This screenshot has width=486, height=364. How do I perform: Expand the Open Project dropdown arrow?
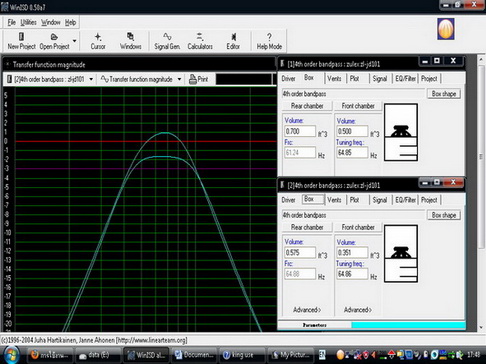[x=74, y=41]
